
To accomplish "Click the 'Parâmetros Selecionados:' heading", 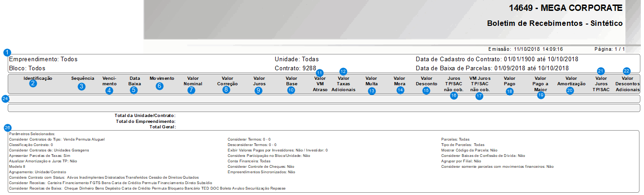I will pos(32,134).
